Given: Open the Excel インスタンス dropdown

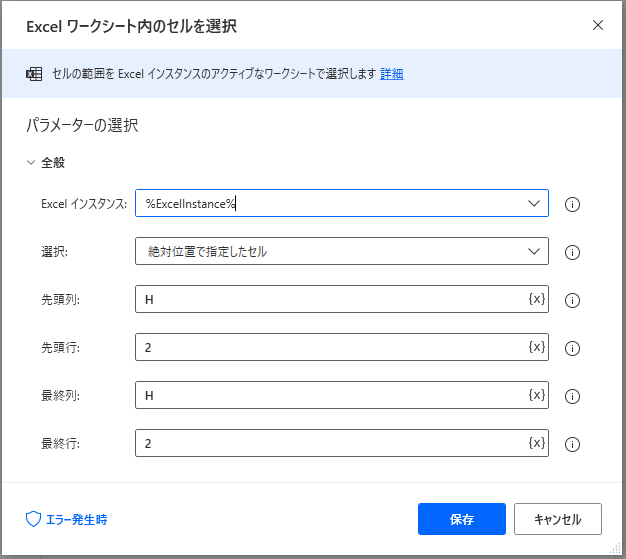Looking at the screenshot, I should click(x=533, y=204).
